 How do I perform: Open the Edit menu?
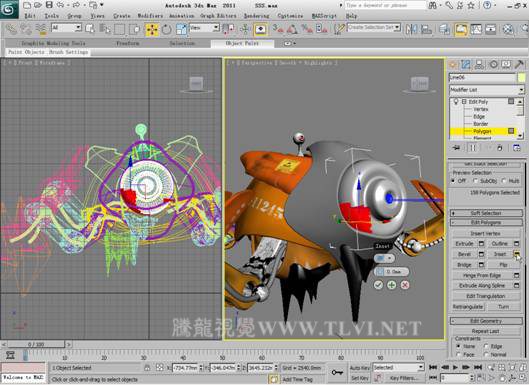click(30, 16)
